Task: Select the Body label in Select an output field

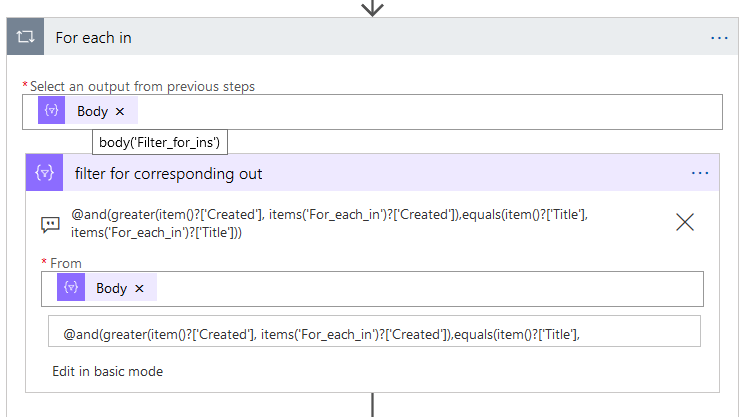Action: coord(92,112)
